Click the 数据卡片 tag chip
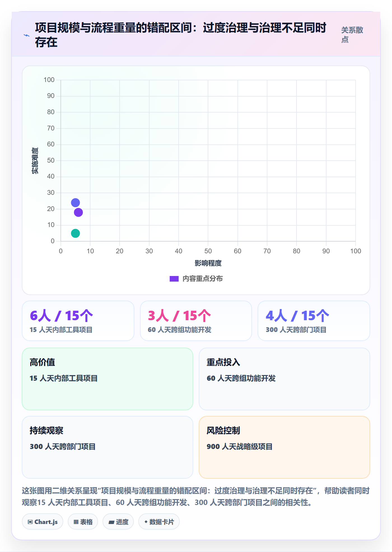Viewport: 392px width, 552px height. click(159, 522)
